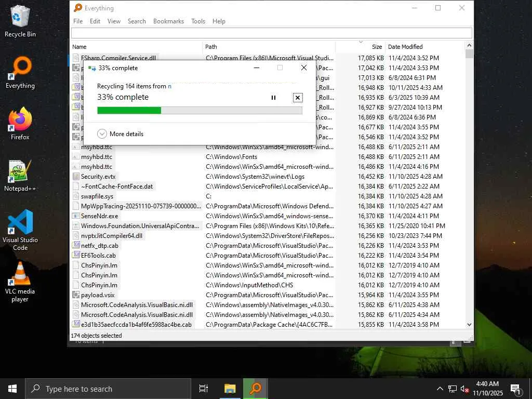Open the Search menu
The image size is (532, 399).
click(x=137, y=21)
